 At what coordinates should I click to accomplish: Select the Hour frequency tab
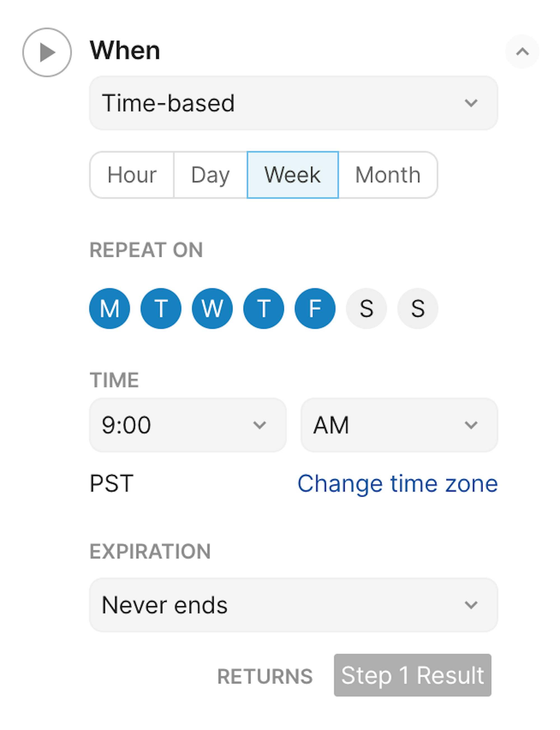point(132,175)
